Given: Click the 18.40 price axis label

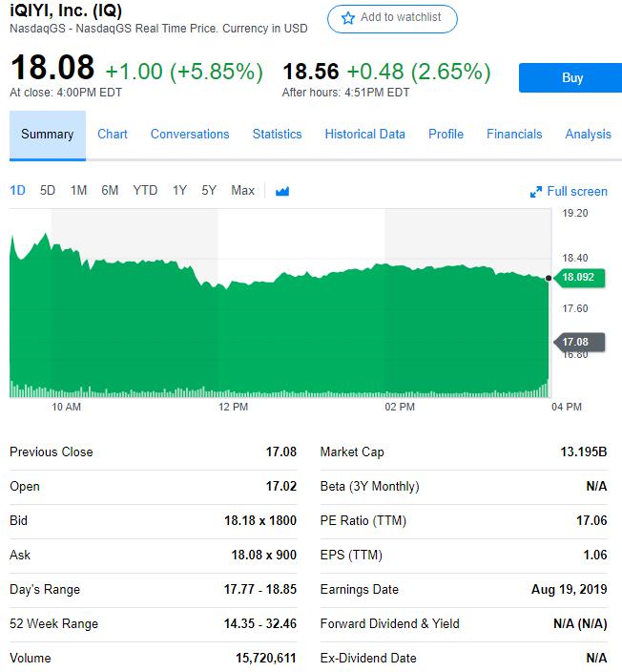Looking at the screenshot, I should pyautogui.click(x=575, y=258).
